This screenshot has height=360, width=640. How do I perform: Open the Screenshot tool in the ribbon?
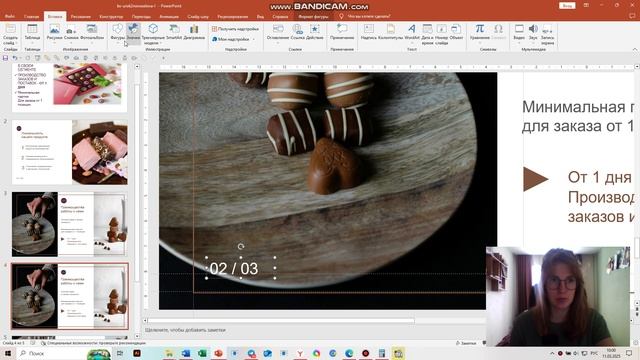71,33
